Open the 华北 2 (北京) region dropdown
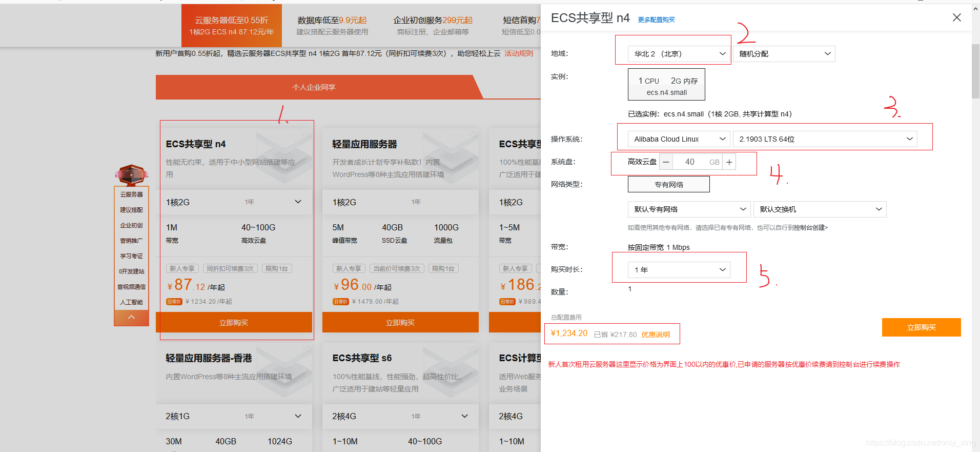This screenshot has width=980, height=452. point(679,54)
